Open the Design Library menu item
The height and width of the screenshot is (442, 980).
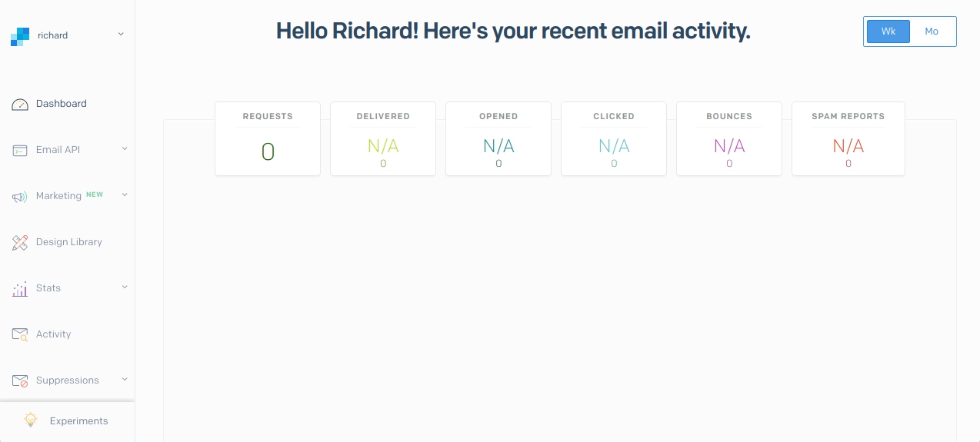pyautogui.click(x=69, y=242)
